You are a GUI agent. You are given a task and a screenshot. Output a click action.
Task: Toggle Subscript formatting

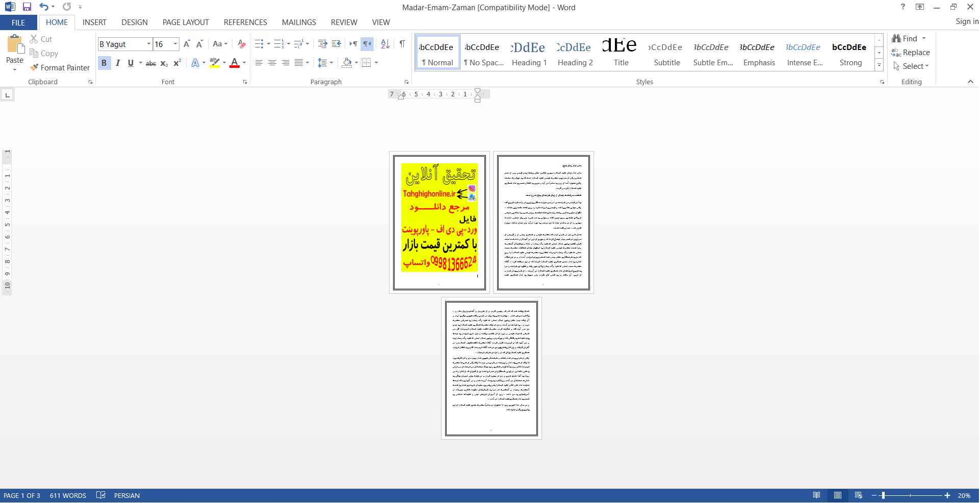(x=164, y=63)
